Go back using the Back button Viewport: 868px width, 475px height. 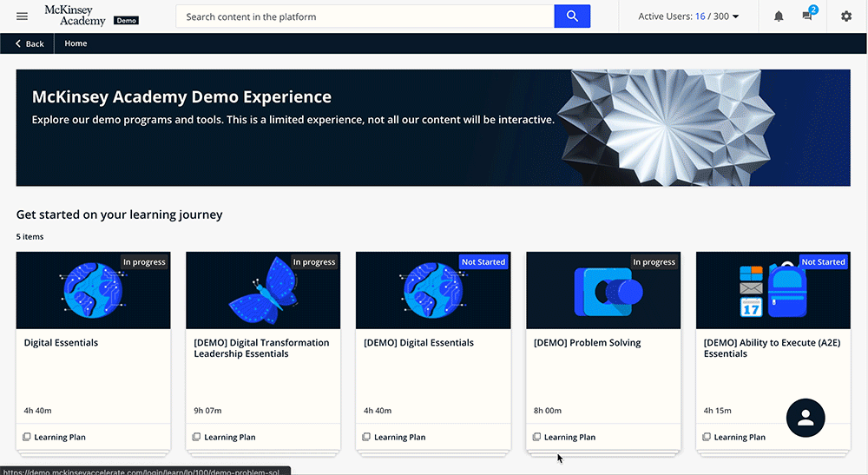coord(30,43)
